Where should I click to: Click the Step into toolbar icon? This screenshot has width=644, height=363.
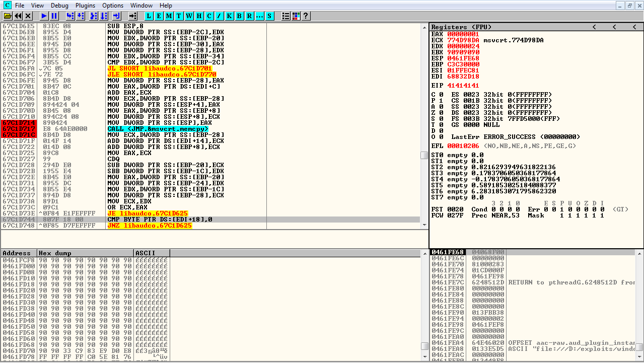(x=70, y=16)
